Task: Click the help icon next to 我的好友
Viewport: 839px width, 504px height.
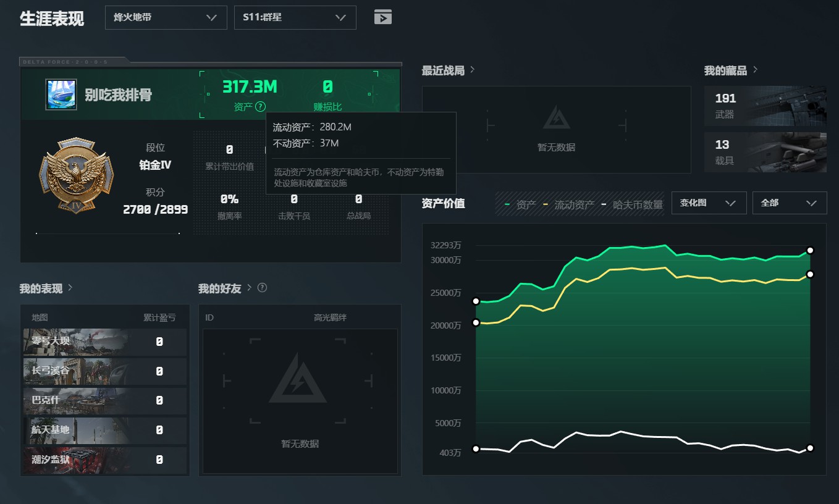Action: (262, 288)
